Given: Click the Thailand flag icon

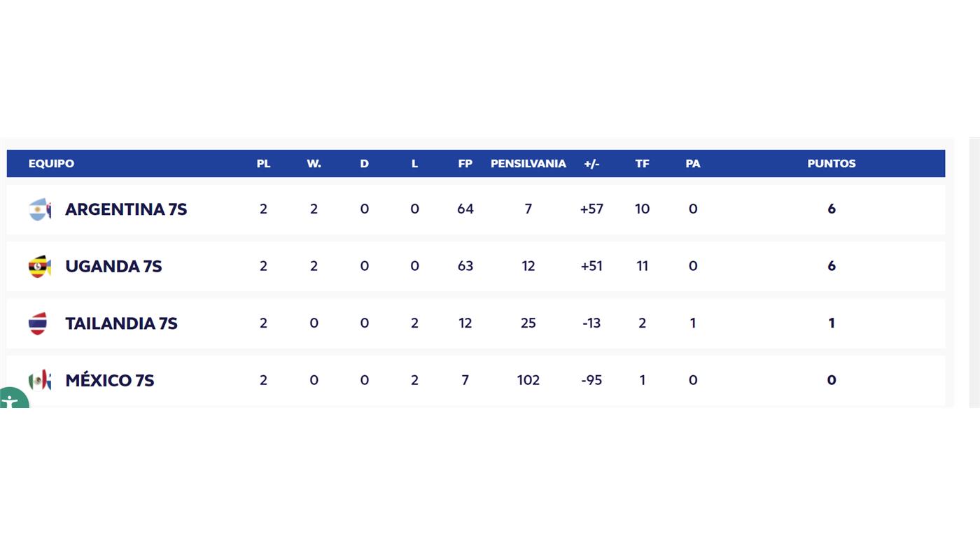Looking at the screenshot, I should 38,323.
